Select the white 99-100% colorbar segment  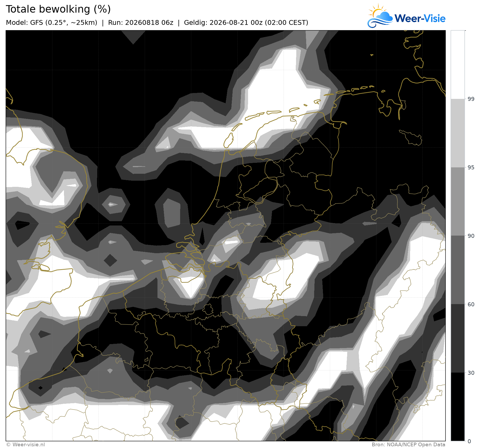(x=458, y=65)
